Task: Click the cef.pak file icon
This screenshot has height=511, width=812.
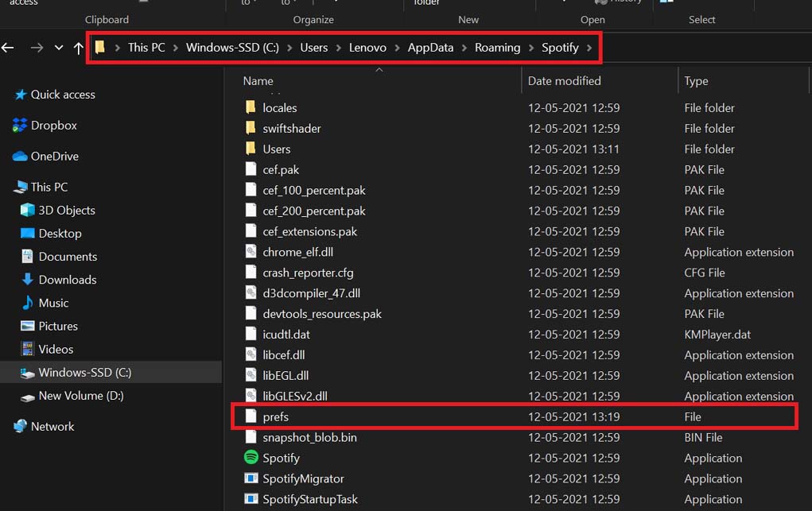Action: pos(251,168)
